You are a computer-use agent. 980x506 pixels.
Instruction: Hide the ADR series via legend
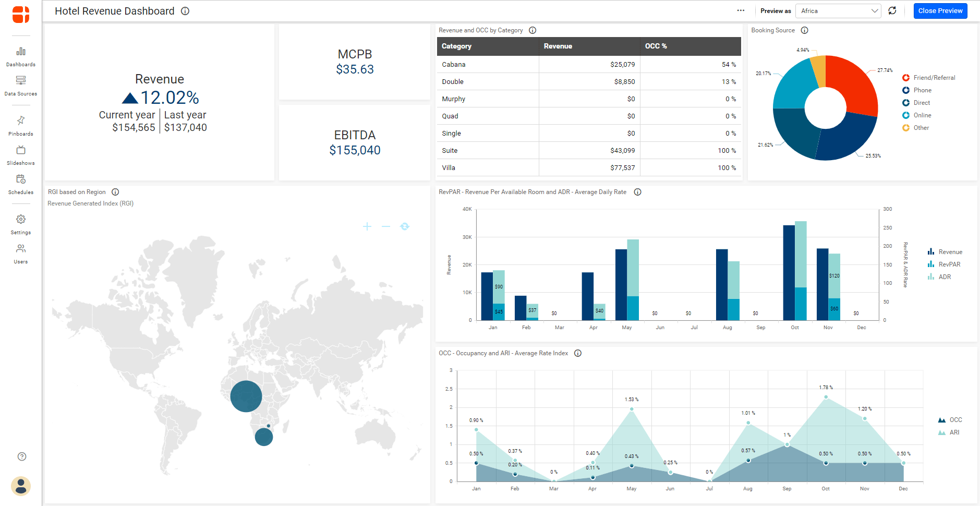click(x=944, y=277)
